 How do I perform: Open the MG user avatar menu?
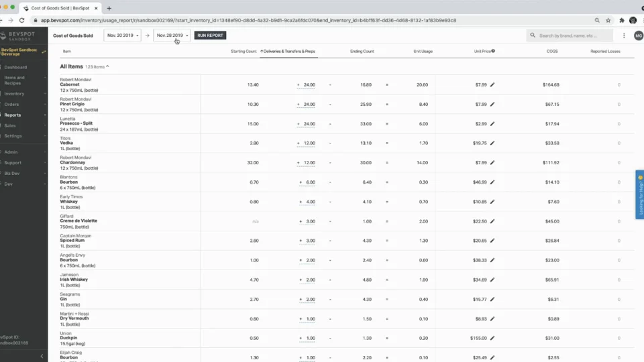(x=638, y=36)
